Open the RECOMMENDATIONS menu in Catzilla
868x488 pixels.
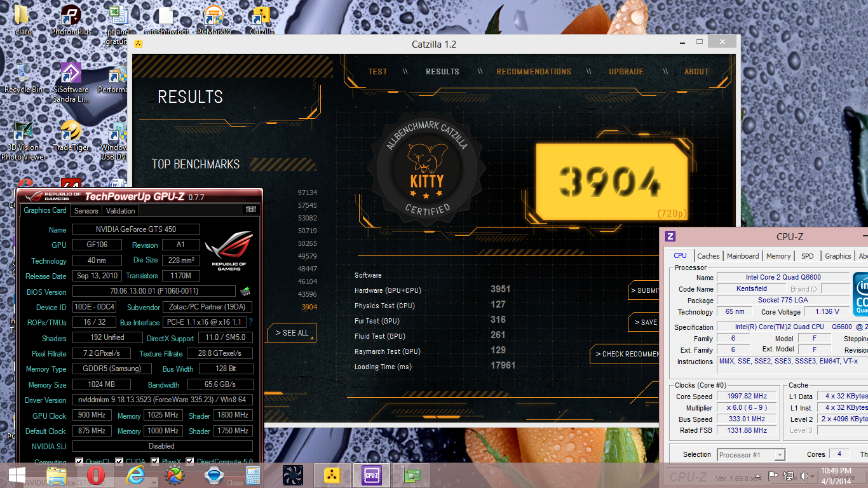point(534,72)
